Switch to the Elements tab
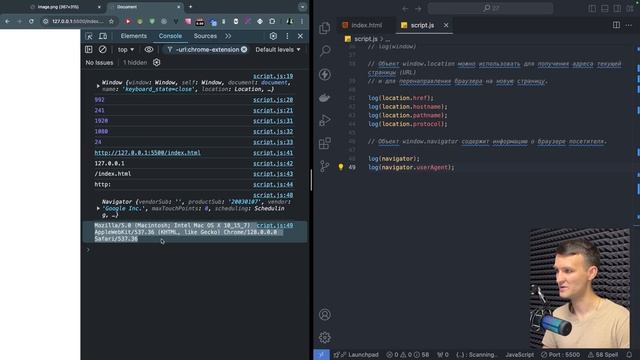Viewport: 640px width, 360px height. pos(133,36)
